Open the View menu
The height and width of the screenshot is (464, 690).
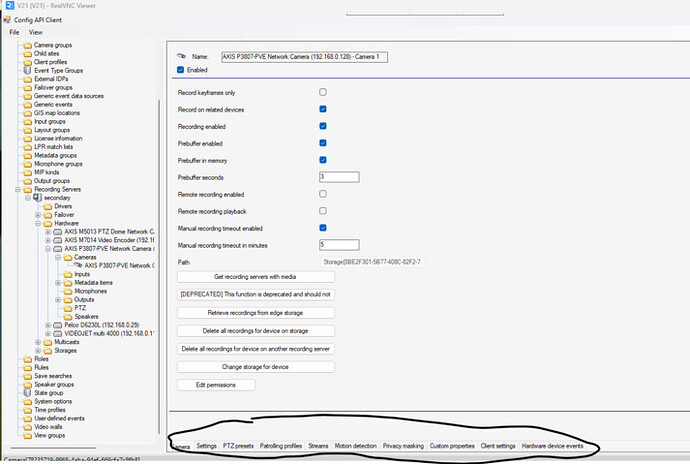[35, 32]
